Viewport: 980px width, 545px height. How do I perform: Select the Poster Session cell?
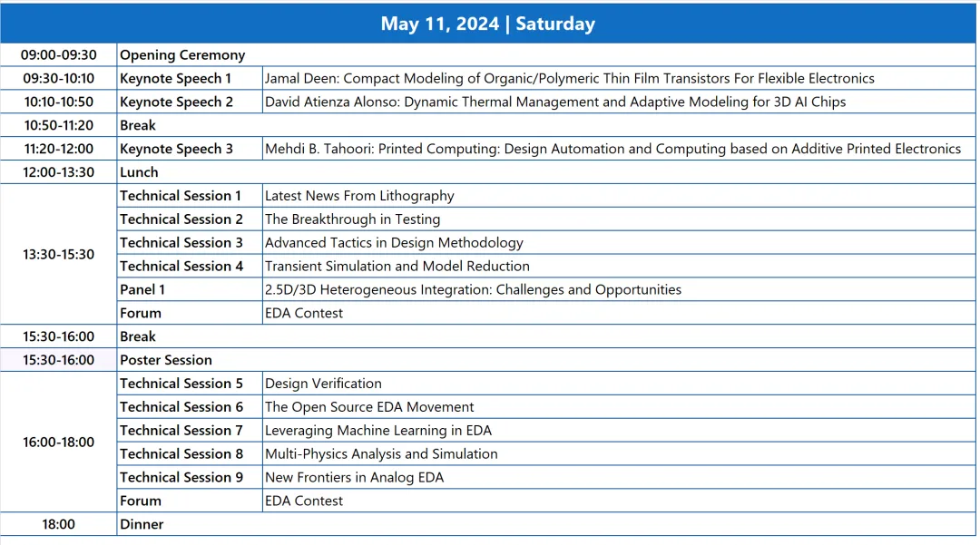coord(166,360)
